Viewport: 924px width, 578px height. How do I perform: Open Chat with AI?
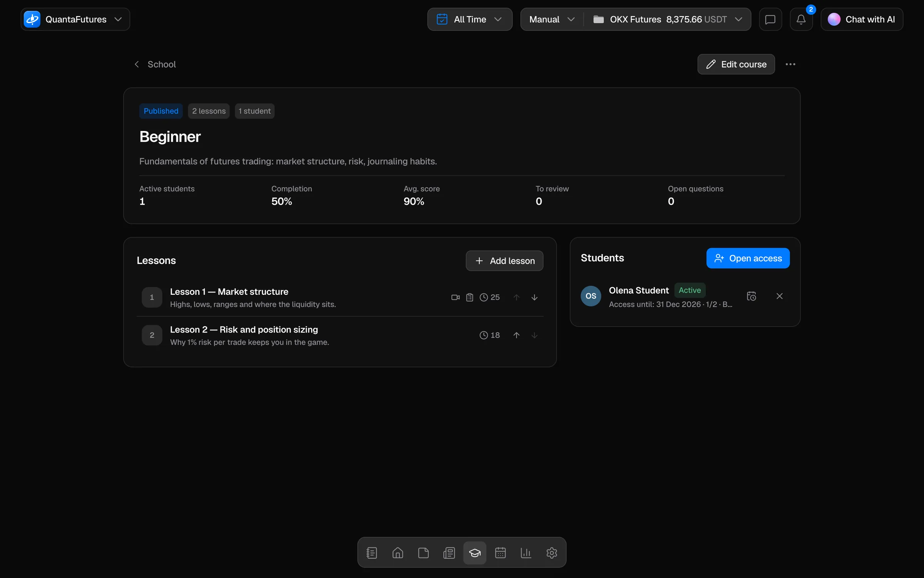coord(862,19)
